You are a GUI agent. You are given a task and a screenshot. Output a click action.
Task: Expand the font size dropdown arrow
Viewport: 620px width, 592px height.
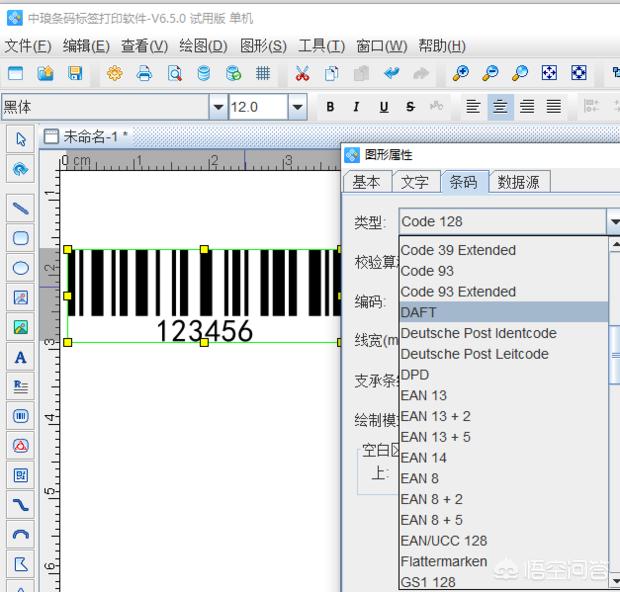pyautogui.click(x=297, y=107)
